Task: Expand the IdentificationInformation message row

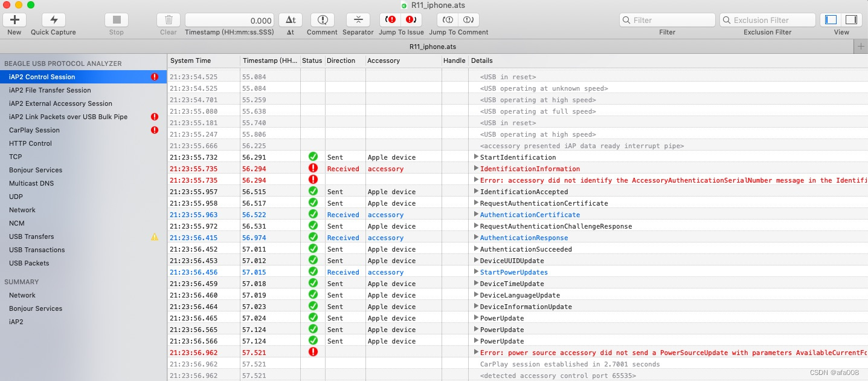Action: click(x=476, y=169)
